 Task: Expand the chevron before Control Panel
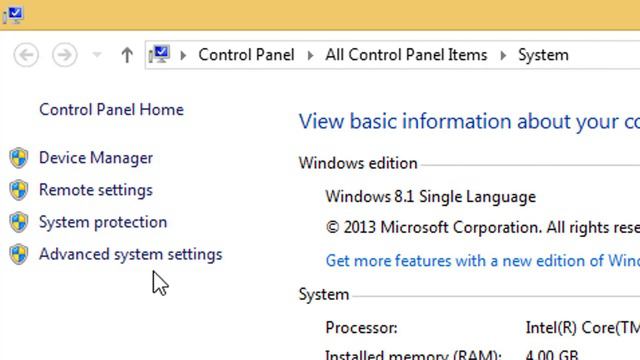pos(183,55)
